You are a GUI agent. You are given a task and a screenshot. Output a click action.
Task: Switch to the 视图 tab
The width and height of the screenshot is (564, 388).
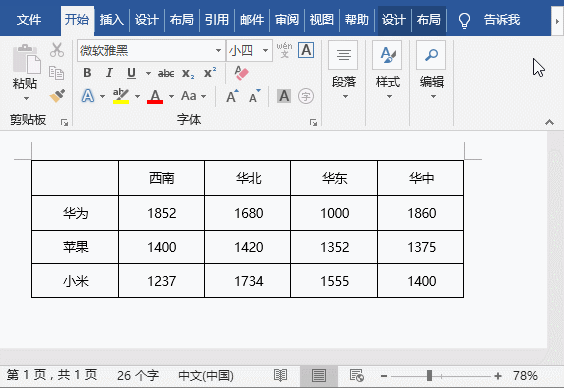pyautogui.click(x=322, y=19)
